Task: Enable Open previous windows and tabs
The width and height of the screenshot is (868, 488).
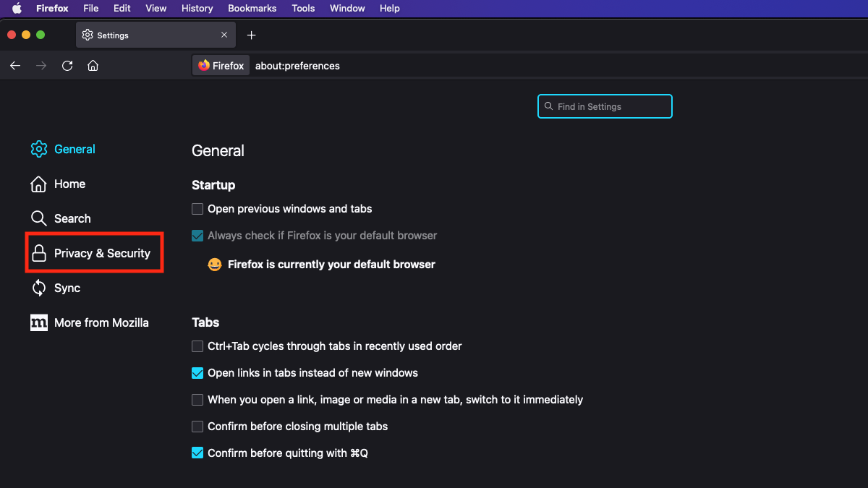Action: tap(197, 209)
